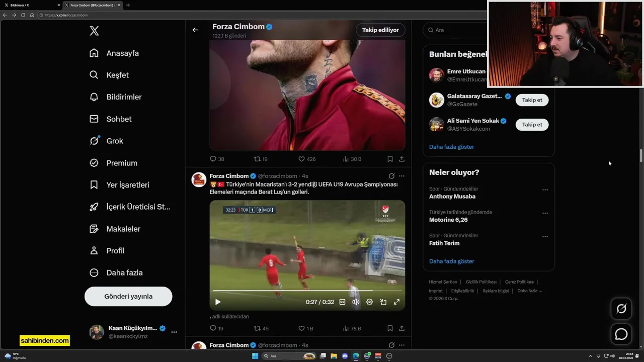Reload the page with the browser refresh icon
The width and height of the screenshot is (644, 362).
23,15
